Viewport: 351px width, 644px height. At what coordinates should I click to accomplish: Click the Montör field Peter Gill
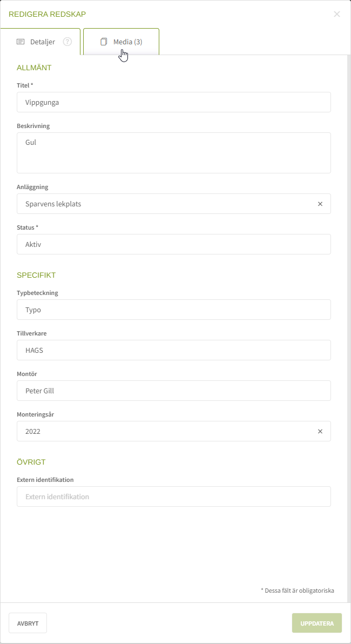pos(173,391)
